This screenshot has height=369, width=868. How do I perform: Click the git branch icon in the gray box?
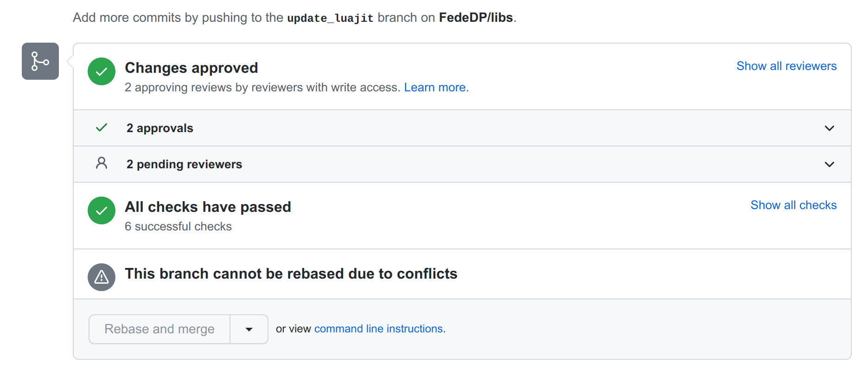40,61
